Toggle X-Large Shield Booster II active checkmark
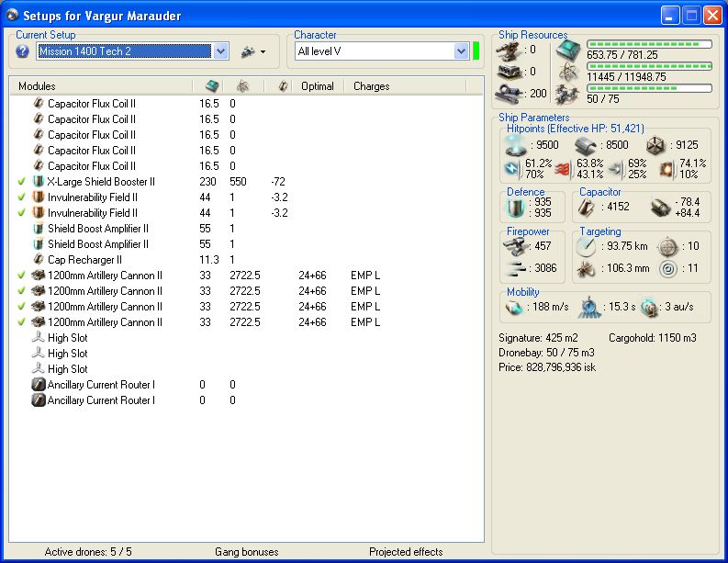This screenshot has width=728, height=563. click(x=21, y=182)
